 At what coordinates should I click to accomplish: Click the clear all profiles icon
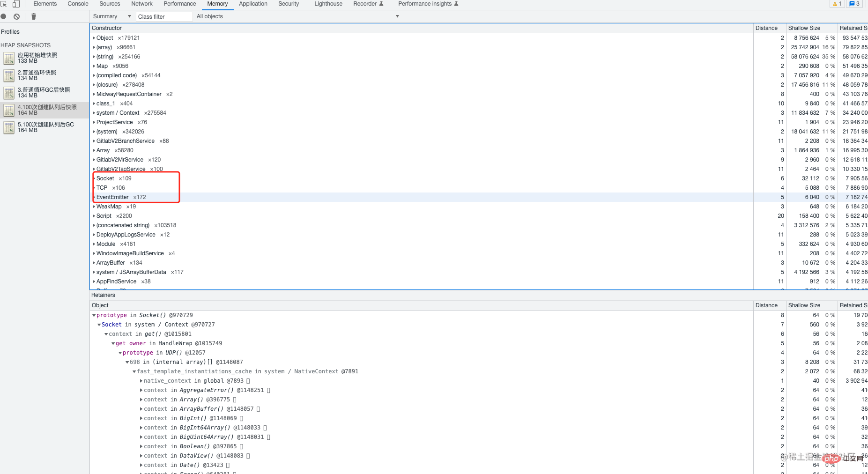pos(17,16)
